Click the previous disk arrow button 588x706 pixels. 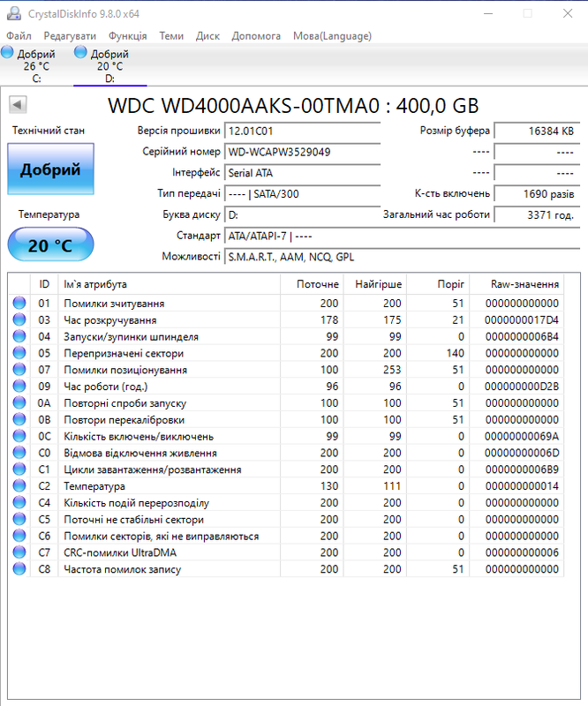18,105
